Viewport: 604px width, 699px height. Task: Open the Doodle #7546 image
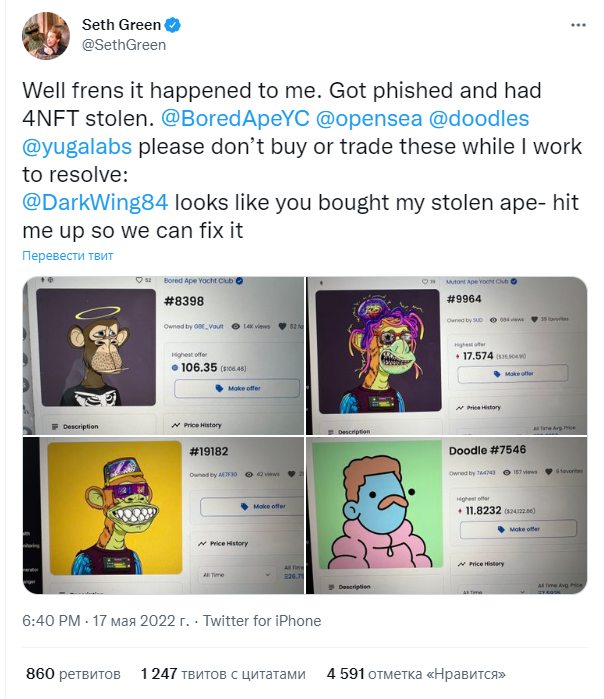tap(447, 515)
